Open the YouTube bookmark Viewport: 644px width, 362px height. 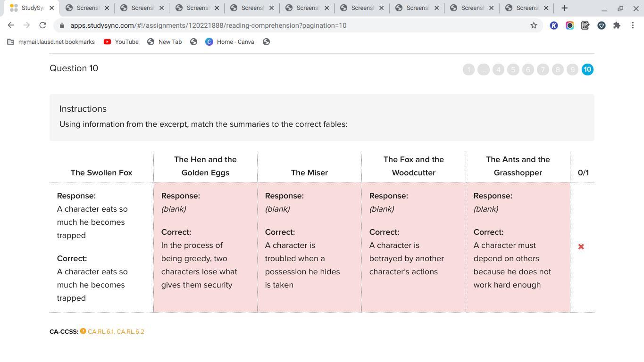[x=121, y=42]
